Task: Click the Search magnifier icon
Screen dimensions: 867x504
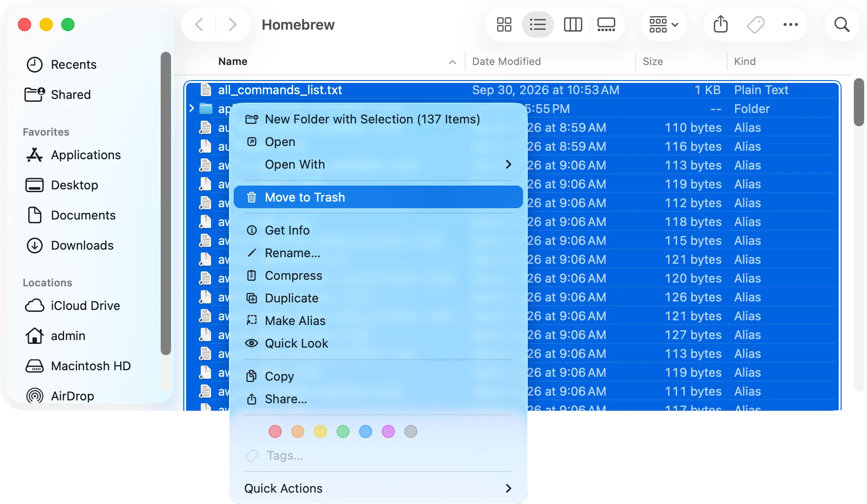Action: pos(842,24)
